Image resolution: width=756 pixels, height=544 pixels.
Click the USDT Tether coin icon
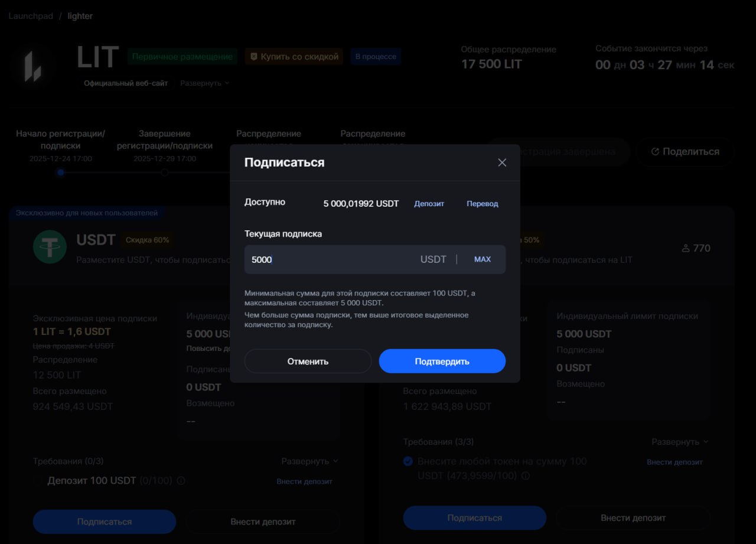coord(50,246)
